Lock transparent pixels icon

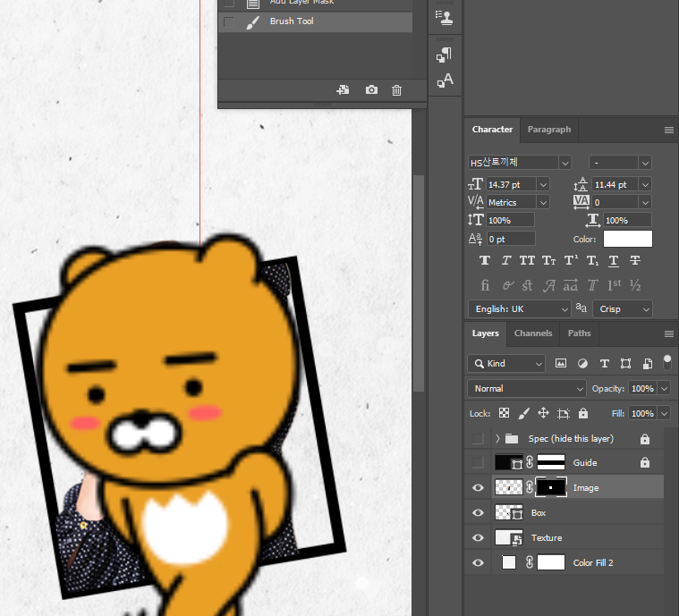(x=504, y=413)
